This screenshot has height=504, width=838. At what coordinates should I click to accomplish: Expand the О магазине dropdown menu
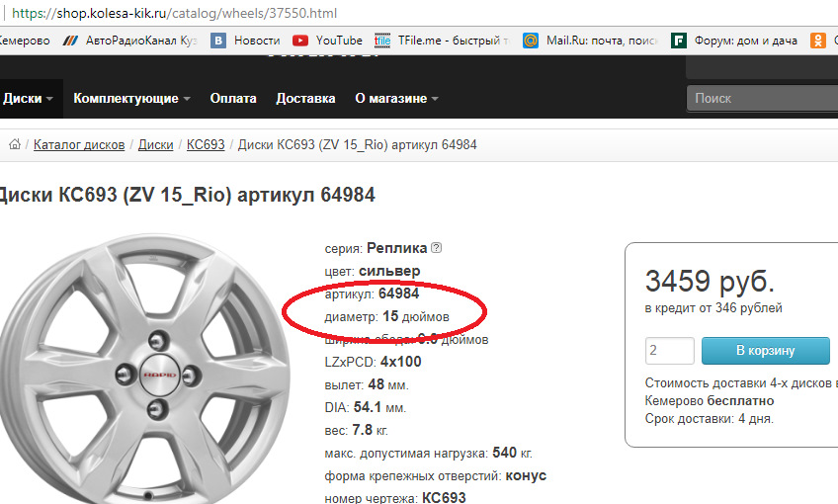tap(396, 99)
